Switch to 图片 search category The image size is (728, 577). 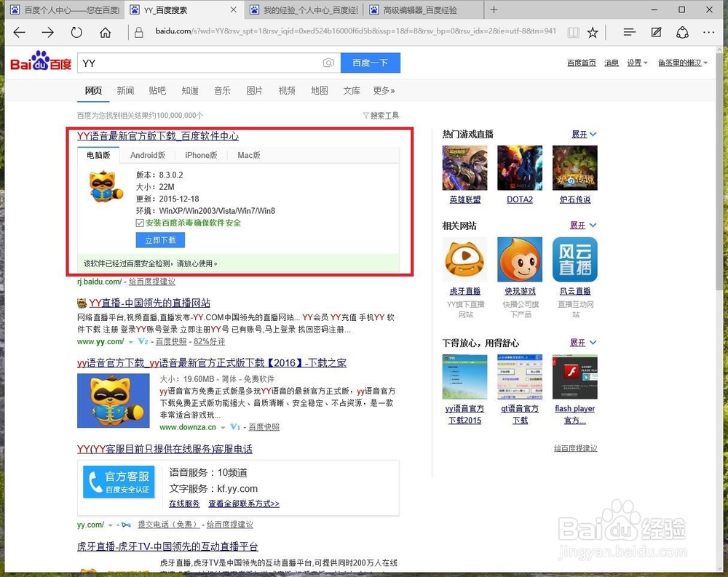(254, 90)
